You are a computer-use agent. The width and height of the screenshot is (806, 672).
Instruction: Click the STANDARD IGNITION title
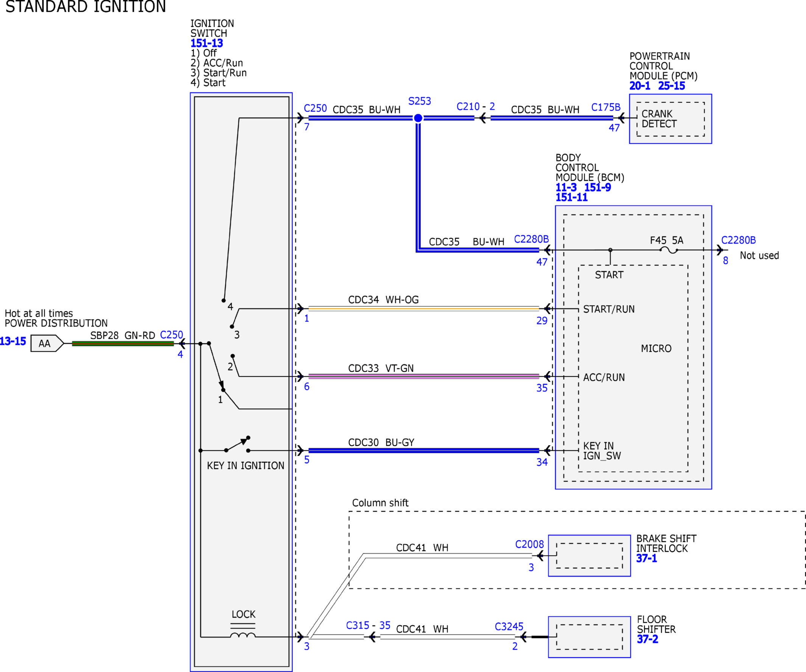point(86,6)
